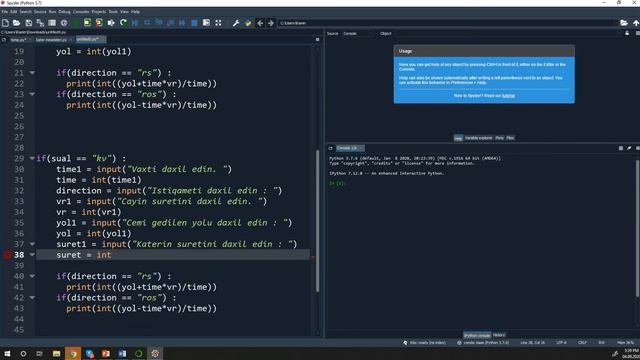Open File Explorer from taskbar
Image resolution: width=640 pixels, height=360 pixels.
coord(56,353)
